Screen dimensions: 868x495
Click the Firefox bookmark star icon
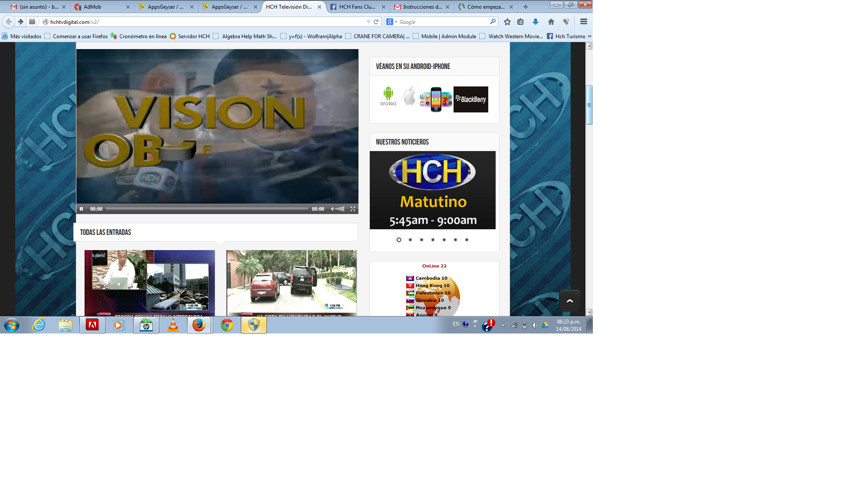tap(507, 22)
